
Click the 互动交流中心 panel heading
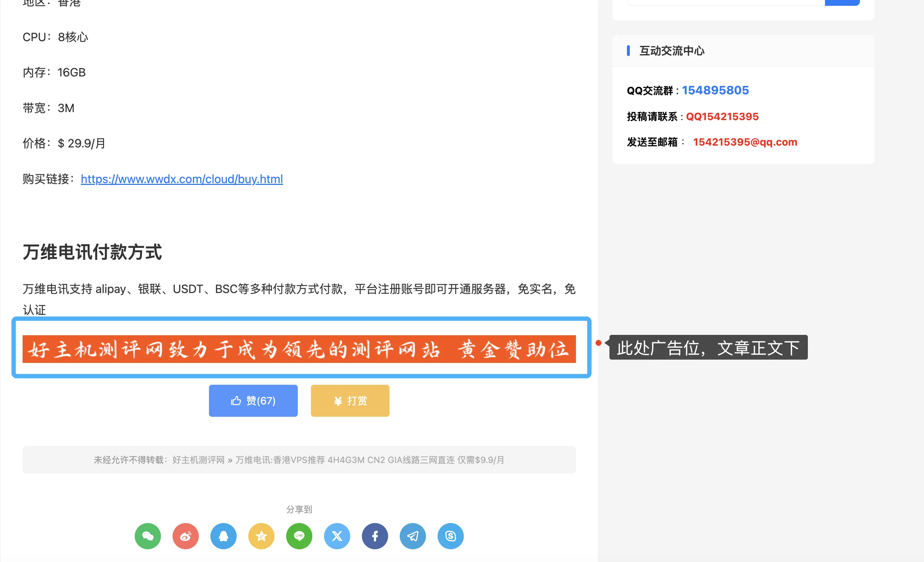pyautogui.click(x=672, y=51)
